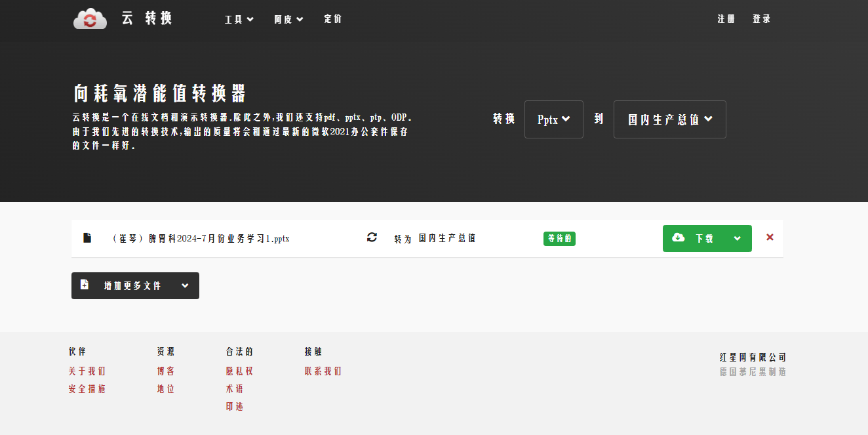Expand the download button options arrow
The width and height of the screenshot is (868, 435).
tap(738, 238)
